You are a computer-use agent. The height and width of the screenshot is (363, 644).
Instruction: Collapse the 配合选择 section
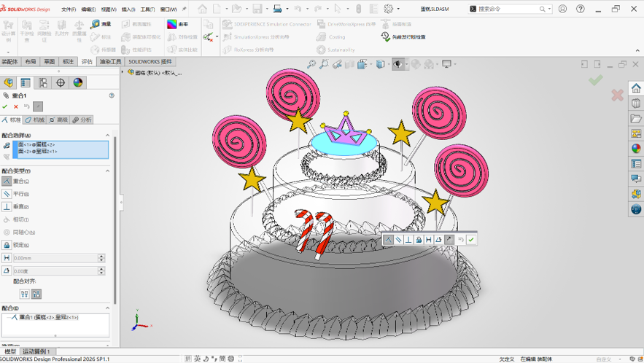click(x=108, y=135)
